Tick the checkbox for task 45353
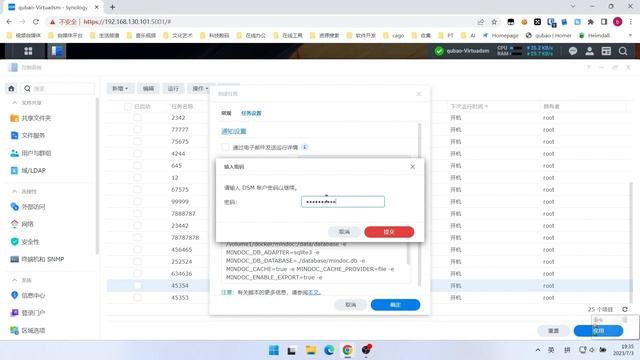This screenshot has height=360, width=640. tap(138, 298)
